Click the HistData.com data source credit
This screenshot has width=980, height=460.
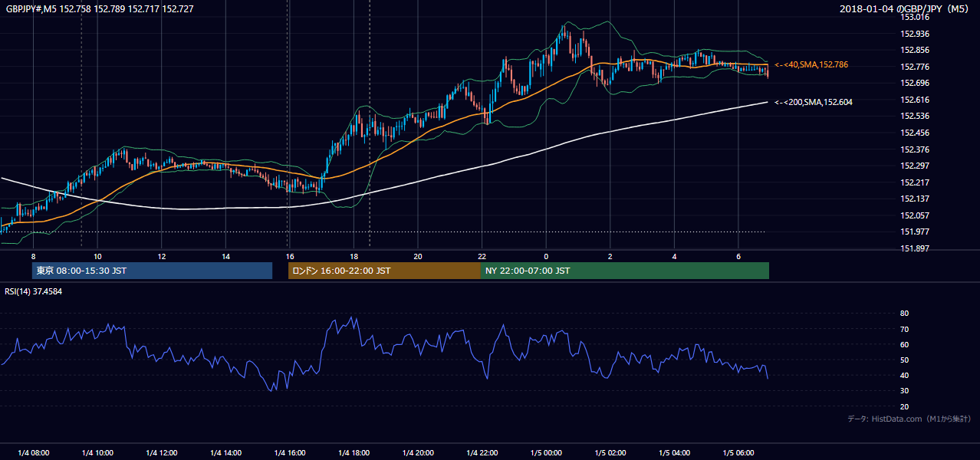(x=909, y=419)
